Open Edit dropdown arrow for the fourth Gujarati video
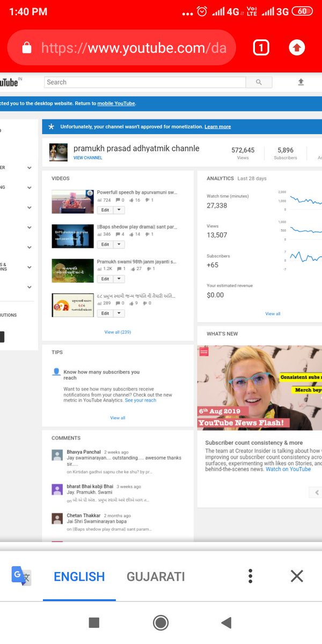This screenshot has height=644, width=322. (119, 313)
